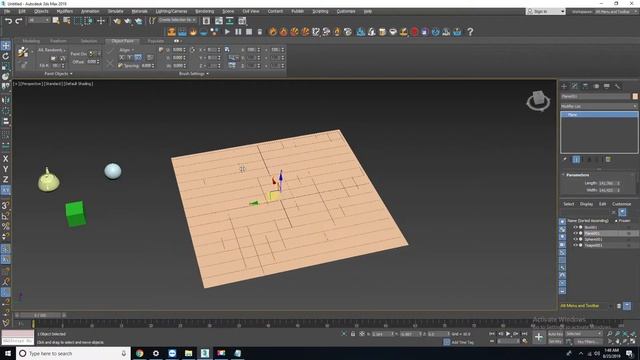Open the Create panel plus icon
The height and width of the screenshot is (360, 640).
(564, 86)
